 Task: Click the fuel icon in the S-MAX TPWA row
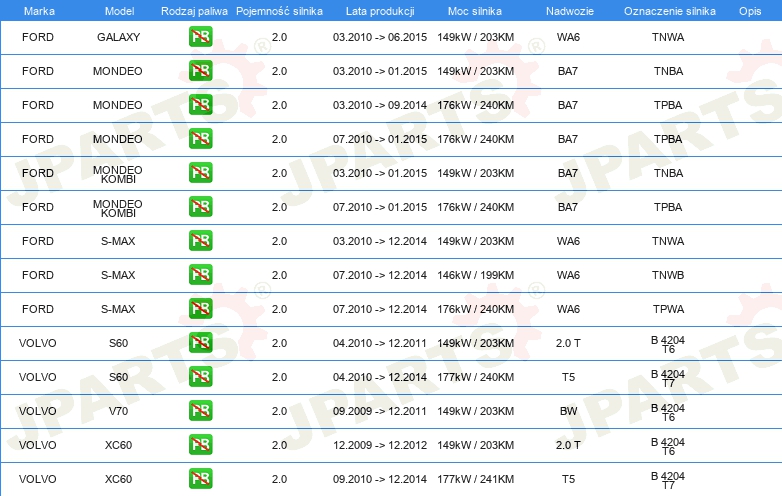pos(200,308)
